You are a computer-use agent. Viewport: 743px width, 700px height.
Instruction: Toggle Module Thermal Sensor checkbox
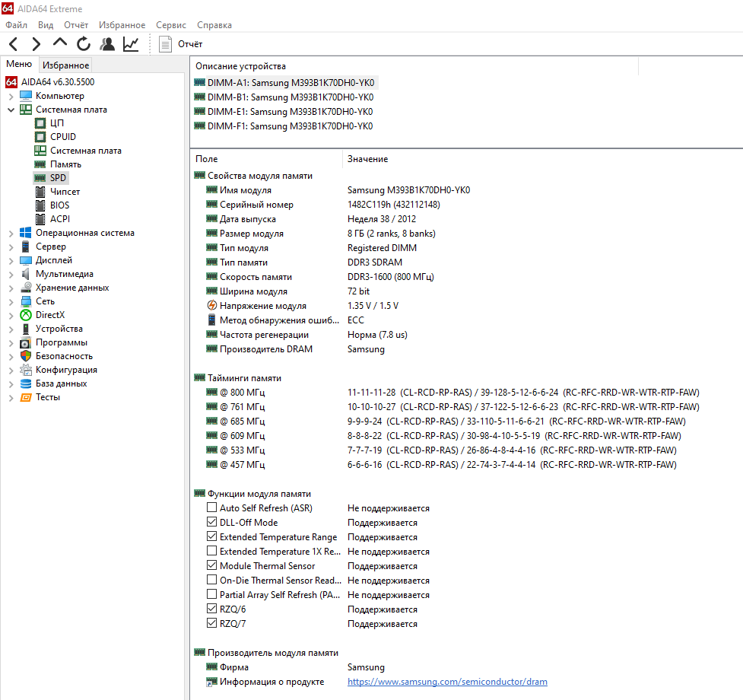coord(212,565)
